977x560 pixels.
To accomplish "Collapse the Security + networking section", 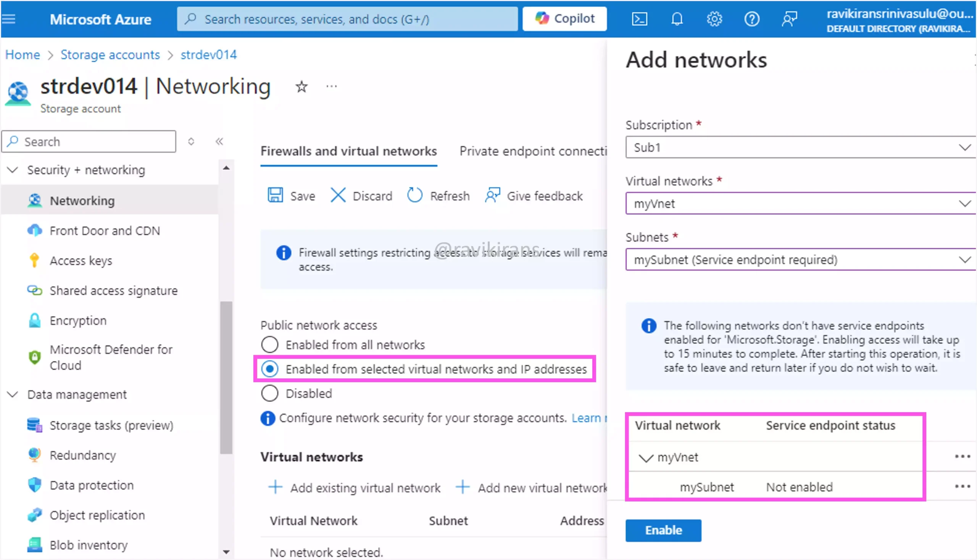I will [13, 170].
